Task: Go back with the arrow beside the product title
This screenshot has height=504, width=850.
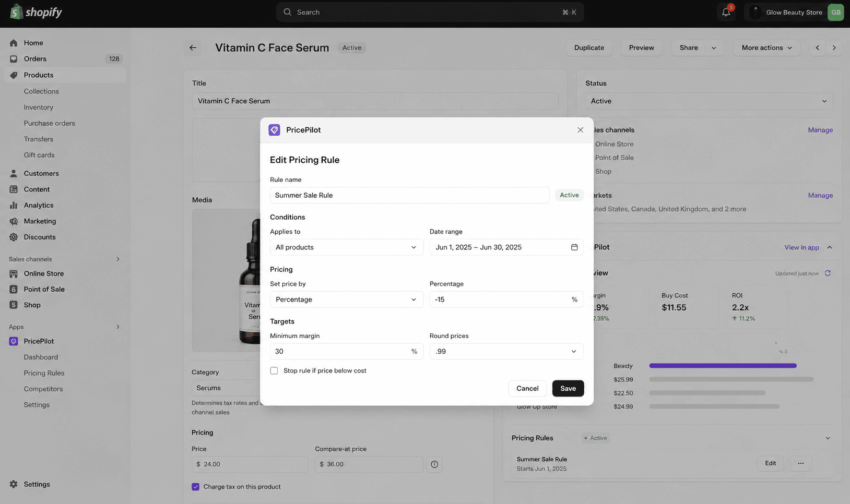Action: point(193,47)
